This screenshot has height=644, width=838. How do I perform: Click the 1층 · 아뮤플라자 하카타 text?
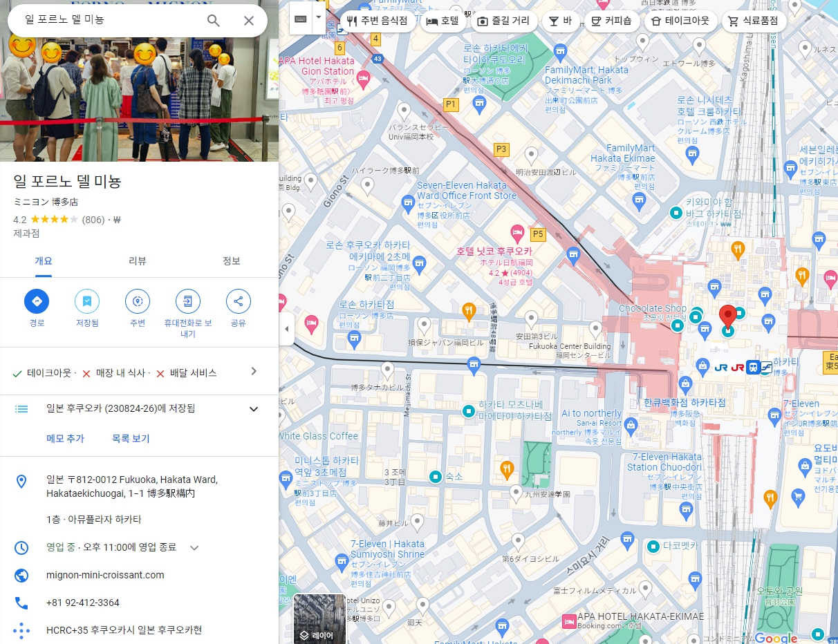pyautogui.click(x=94, y=520)
